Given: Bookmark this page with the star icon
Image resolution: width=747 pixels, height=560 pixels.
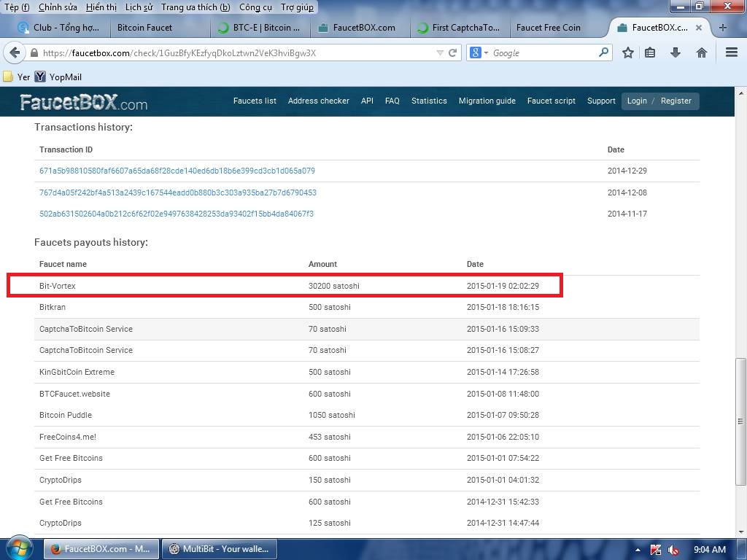Looking at the screenshot, I should click(x=627, y=53).
